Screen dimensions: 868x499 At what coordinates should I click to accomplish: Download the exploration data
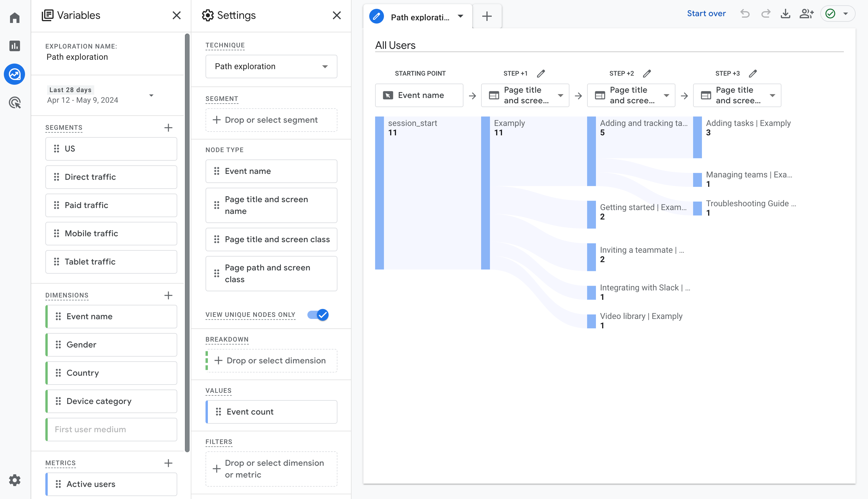tap(785, 14)
